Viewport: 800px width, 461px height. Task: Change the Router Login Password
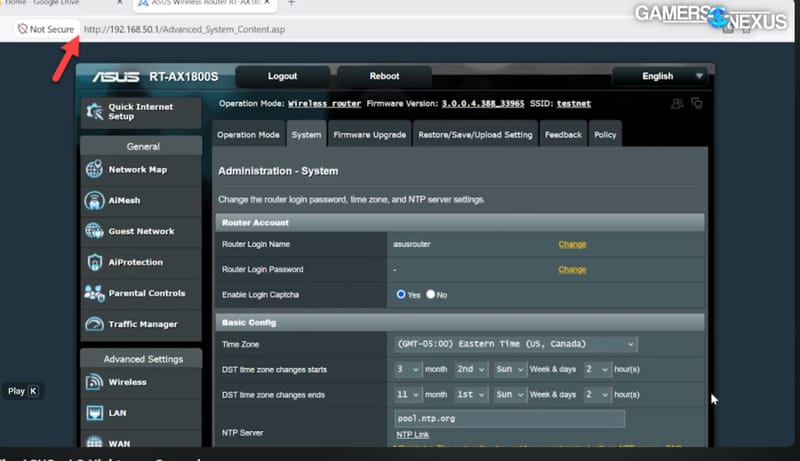pos(572,269)
